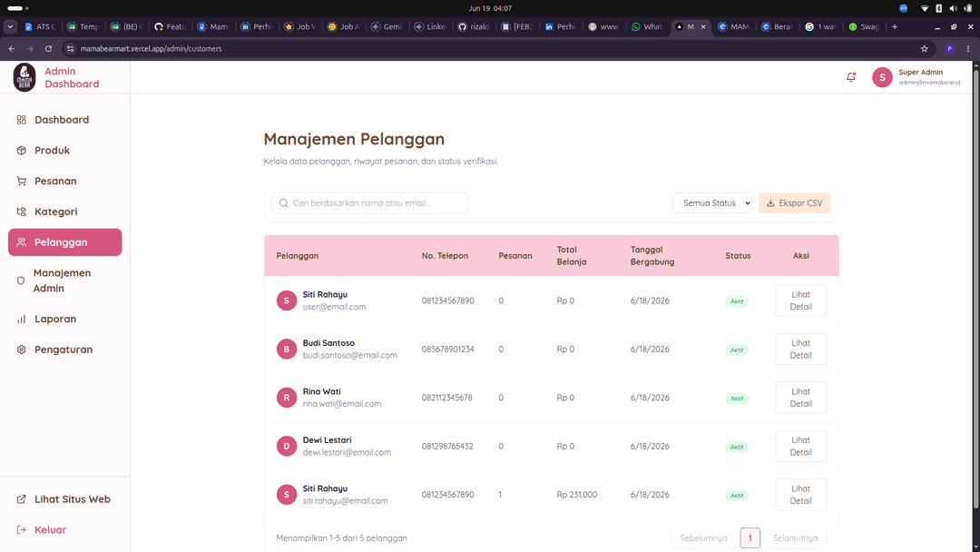Bookmark this page with the star icon
980x552 pixels.
[x=924, y=48]
